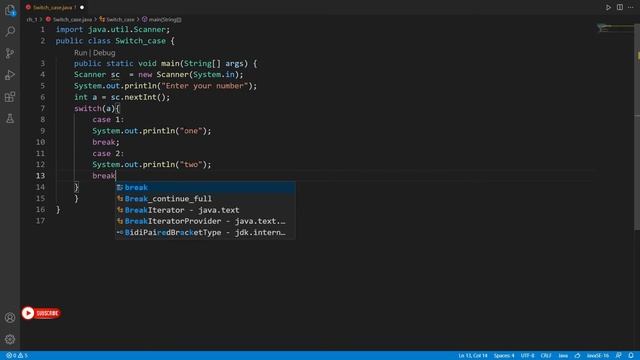Change indentation via Spaces: 4
Screen dimensions: 640x360
tap(504, 356)
